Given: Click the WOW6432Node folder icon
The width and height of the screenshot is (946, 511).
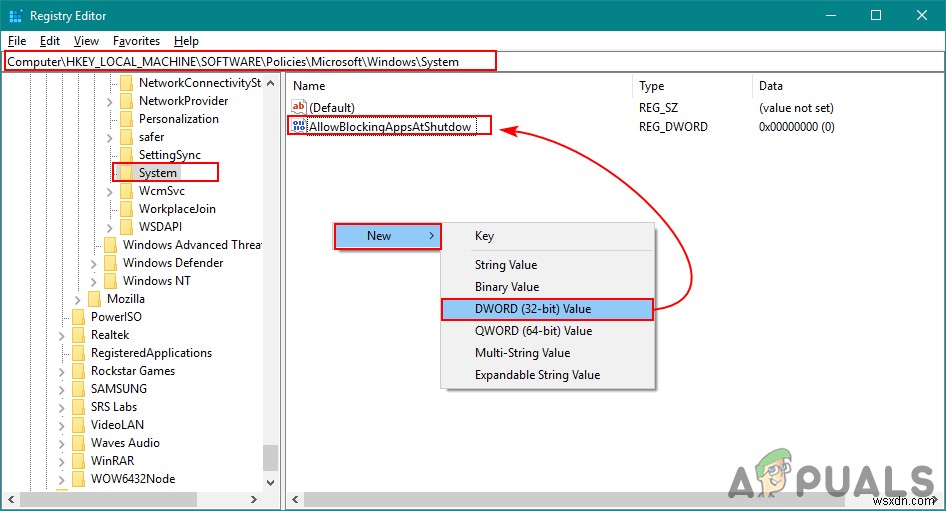Looking at the screenshot, I should [x=78, y=479].
